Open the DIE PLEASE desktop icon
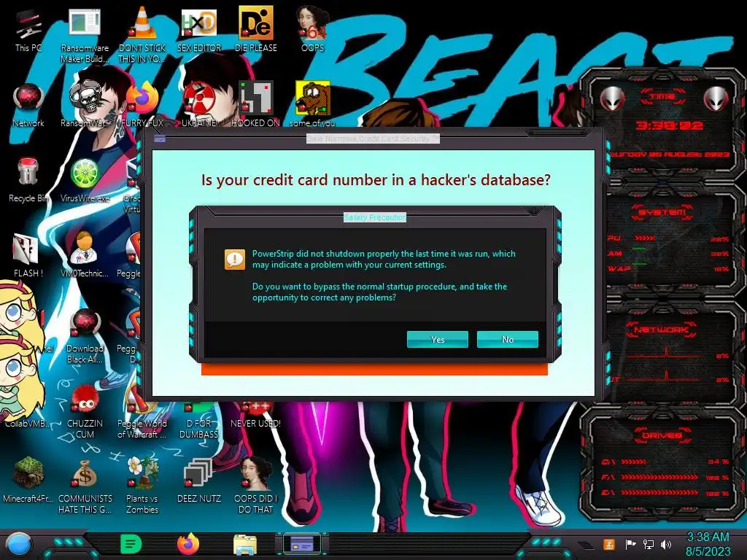747x560 pixels. point(256,29)
